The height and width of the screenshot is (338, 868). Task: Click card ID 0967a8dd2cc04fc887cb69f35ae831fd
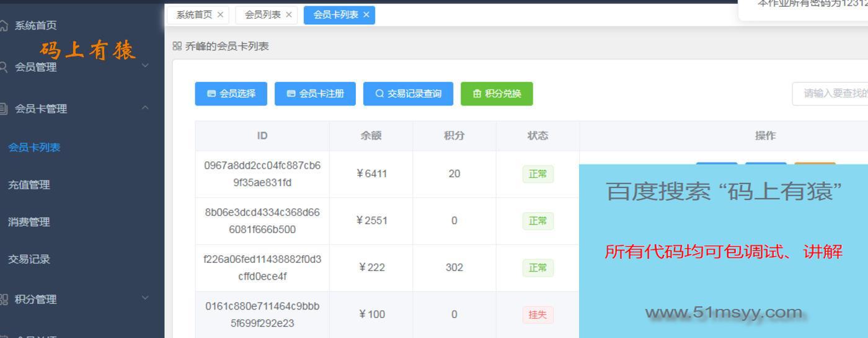(x=262, y=174)
